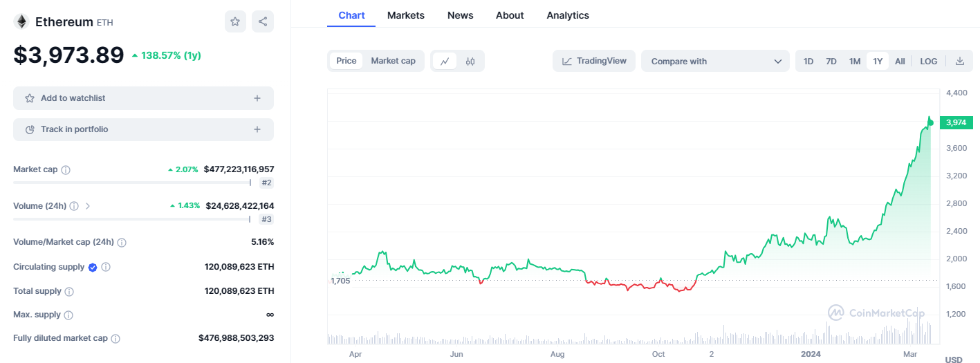Click the $3,973.89 price text

coord(68,55)
